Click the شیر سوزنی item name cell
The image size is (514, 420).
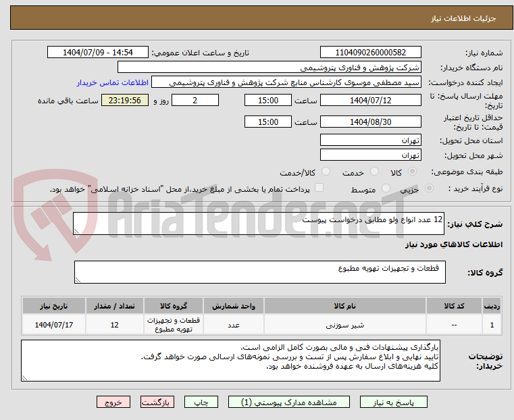click(x=345, y=325)
